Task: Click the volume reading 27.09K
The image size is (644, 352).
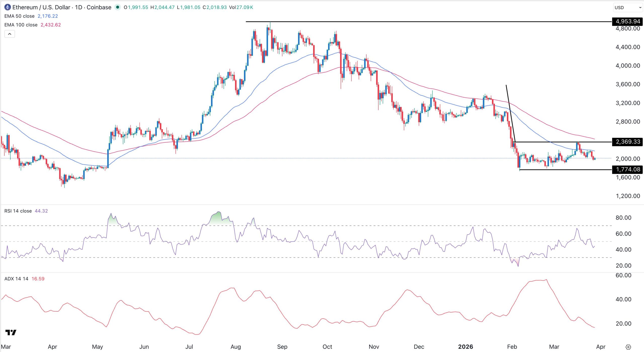Action: coord(245,7)
